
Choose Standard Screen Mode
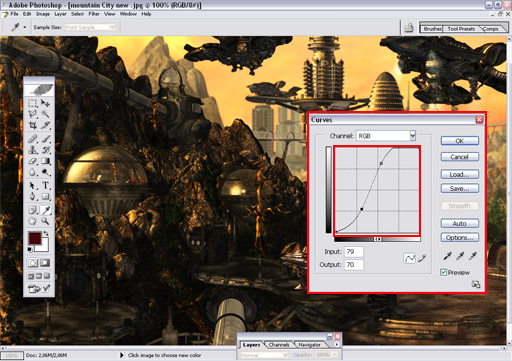[31, 276]
